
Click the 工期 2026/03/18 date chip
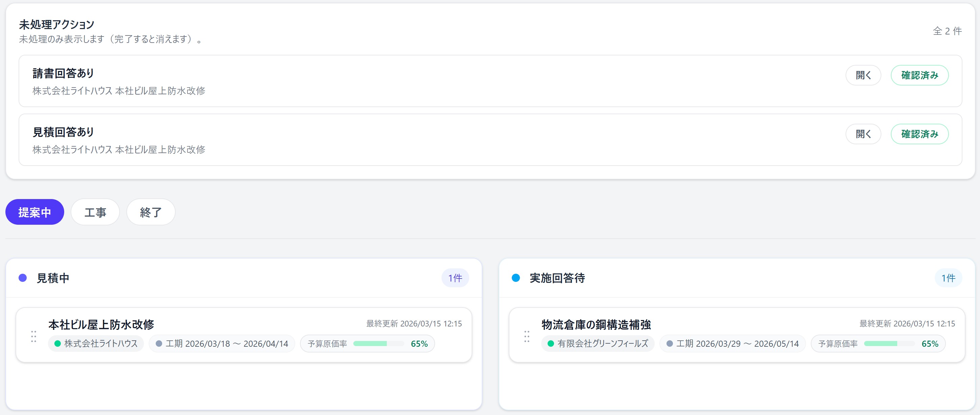222,343
